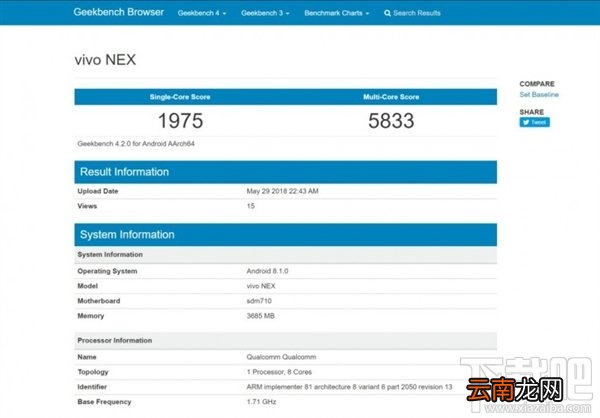The image size is (600, 418).
Task: Click the Base Frequency label
Action: click(104, 402)
